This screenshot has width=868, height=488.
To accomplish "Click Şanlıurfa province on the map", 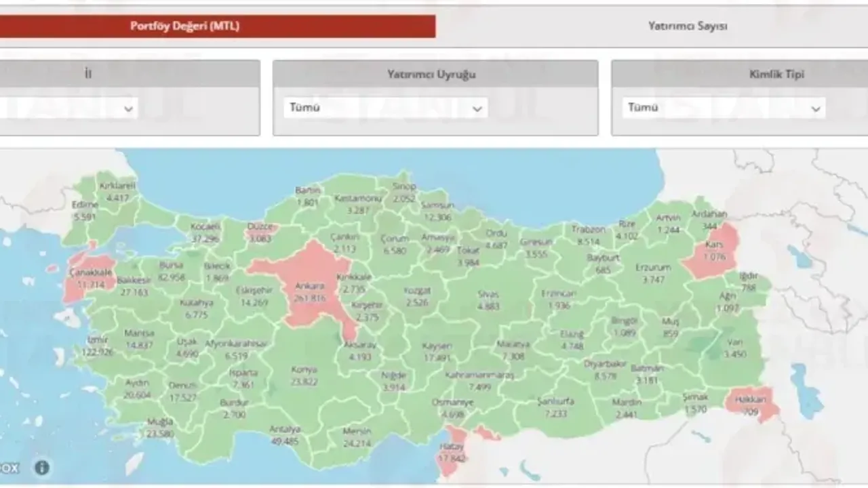I will click(555, 407).
